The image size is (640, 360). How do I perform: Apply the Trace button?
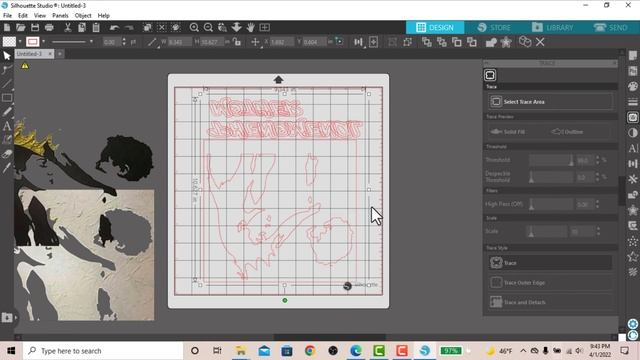(550, 262)
